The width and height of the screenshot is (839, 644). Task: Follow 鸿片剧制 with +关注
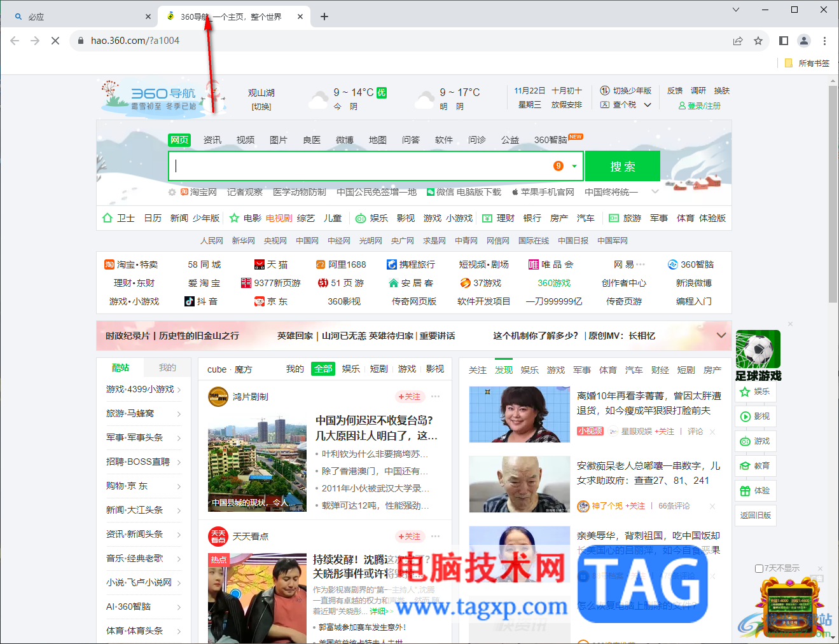tap(409, 396)
